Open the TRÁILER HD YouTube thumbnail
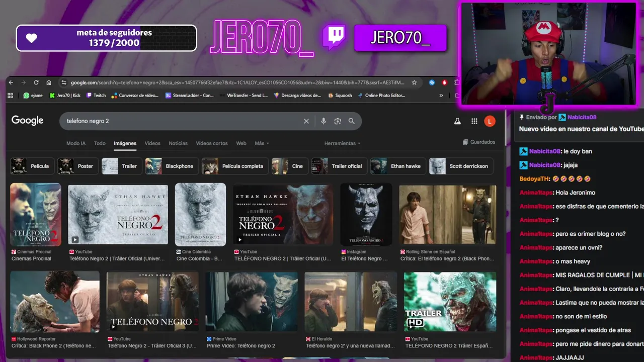Image resolution: width=644 pixels, height=362 pixels. tap(450, 302)
